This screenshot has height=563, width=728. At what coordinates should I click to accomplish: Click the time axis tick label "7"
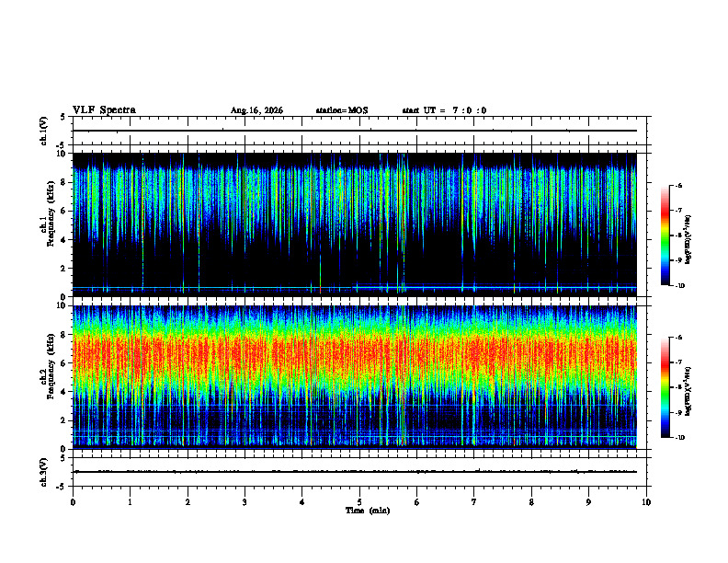tap(474, 502)
